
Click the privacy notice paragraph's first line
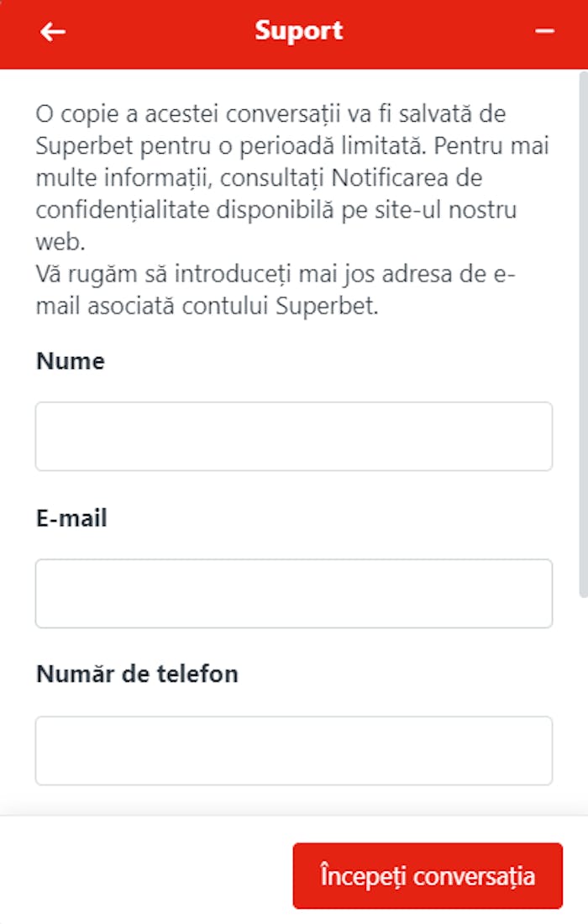click(270, 113)
